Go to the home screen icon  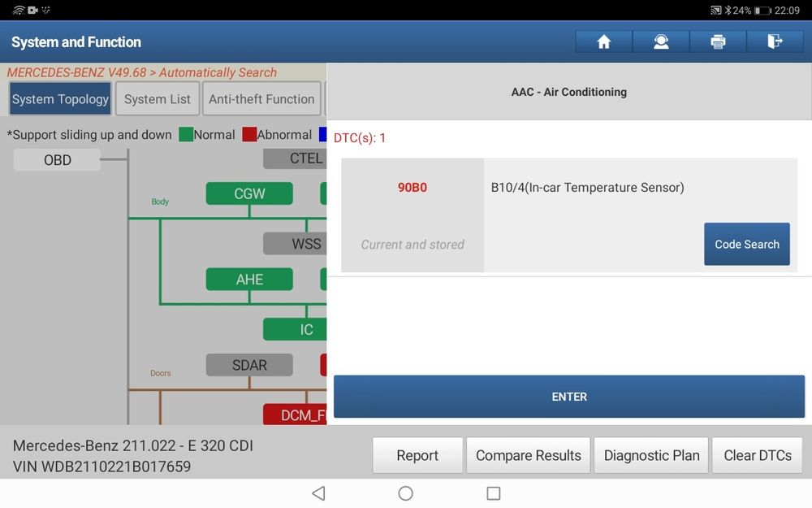click(x=604, y=41)
